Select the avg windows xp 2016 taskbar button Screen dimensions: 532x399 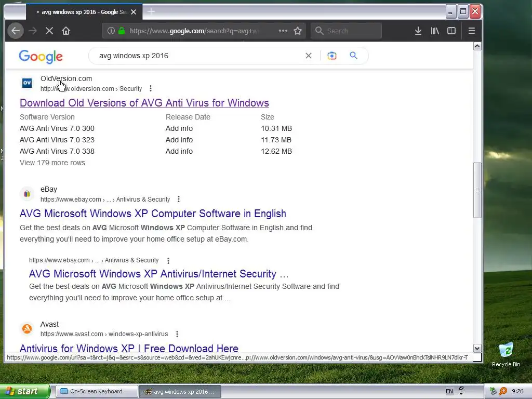(180, 392)
